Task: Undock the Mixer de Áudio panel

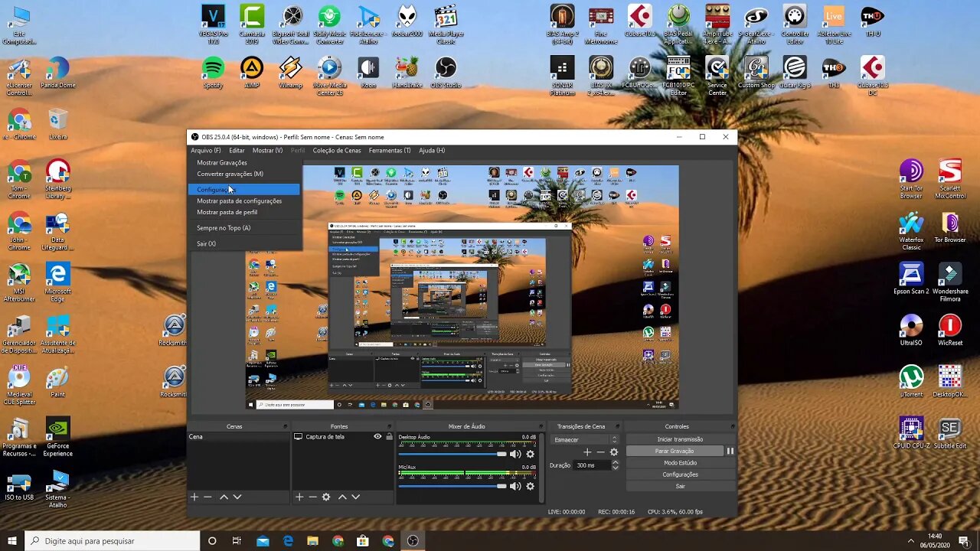Action: [541, 426]
